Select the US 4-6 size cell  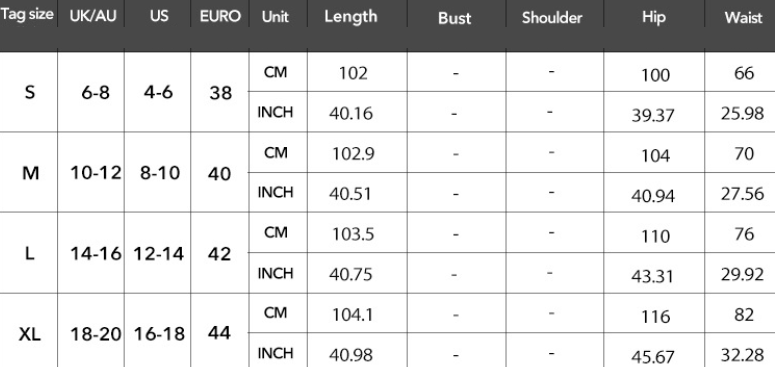[159, 92]
